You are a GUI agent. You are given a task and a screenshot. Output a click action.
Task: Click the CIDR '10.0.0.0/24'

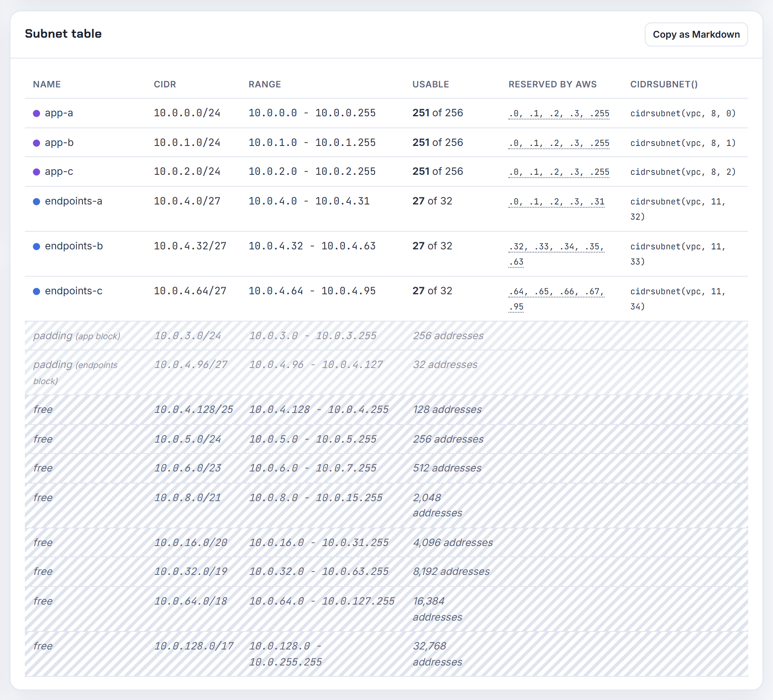point(187,113)
